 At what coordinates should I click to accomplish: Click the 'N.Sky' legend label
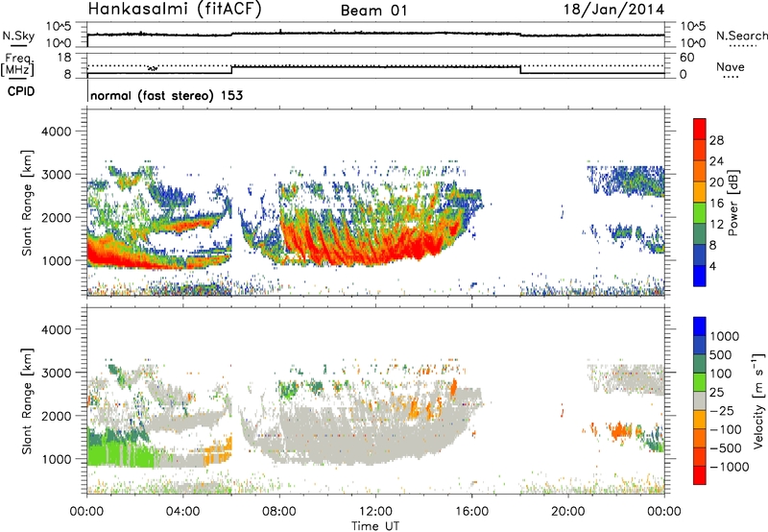[18, 36]
